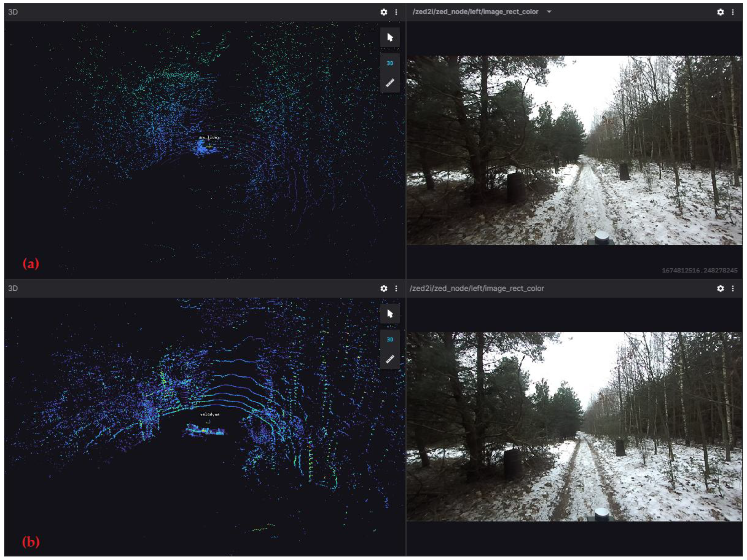Click image_rect_color topic name in bottom image panel
This screenshot has height=560, width=747.
pyautogui.click(x=476, y=289)
